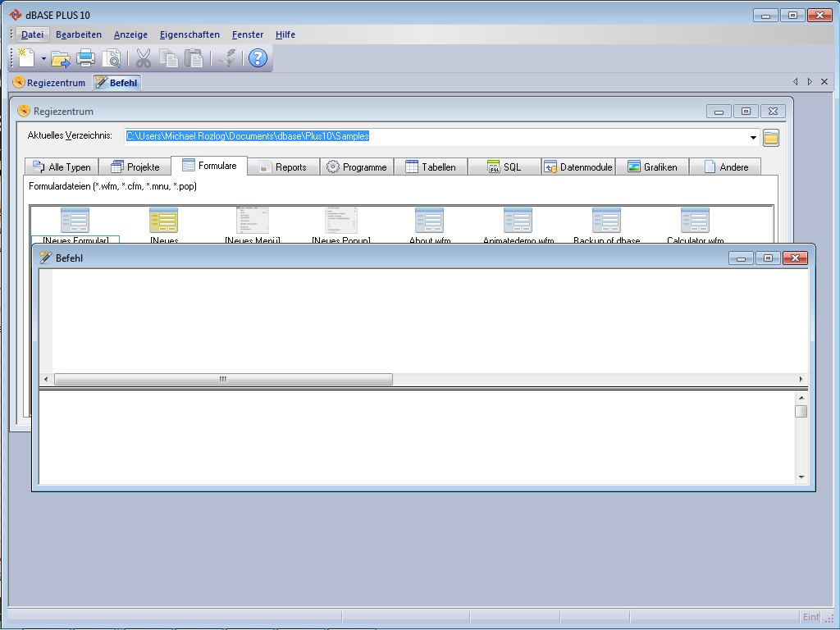Select the Tabellen tab
Viewport: 840px width, 630px height.
click(431, 167)
